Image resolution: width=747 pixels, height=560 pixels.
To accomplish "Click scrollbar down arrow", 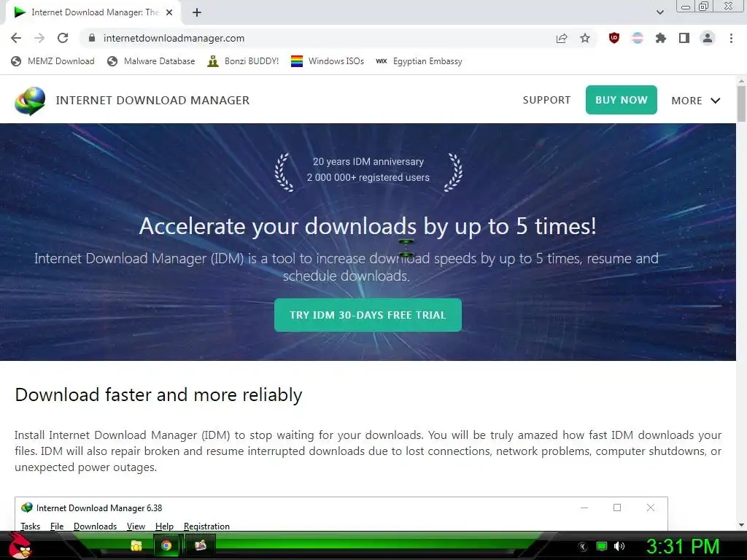I will tap(741, 525).
